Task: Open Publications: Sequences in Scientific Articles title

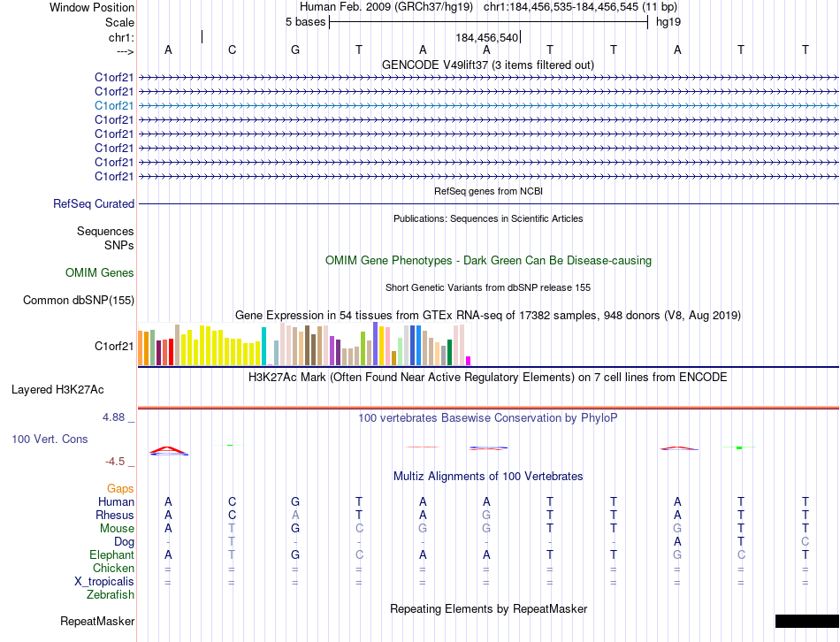Action: click(x=488, y=218)
